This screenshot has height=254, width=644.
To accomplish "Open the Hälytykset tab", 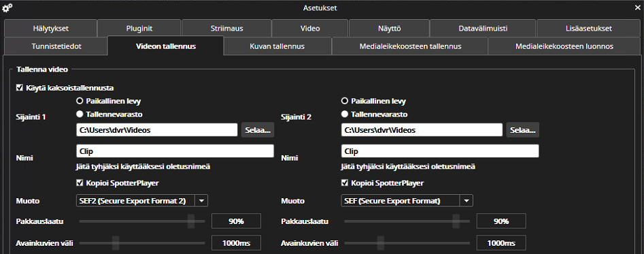I will point(51,29).
